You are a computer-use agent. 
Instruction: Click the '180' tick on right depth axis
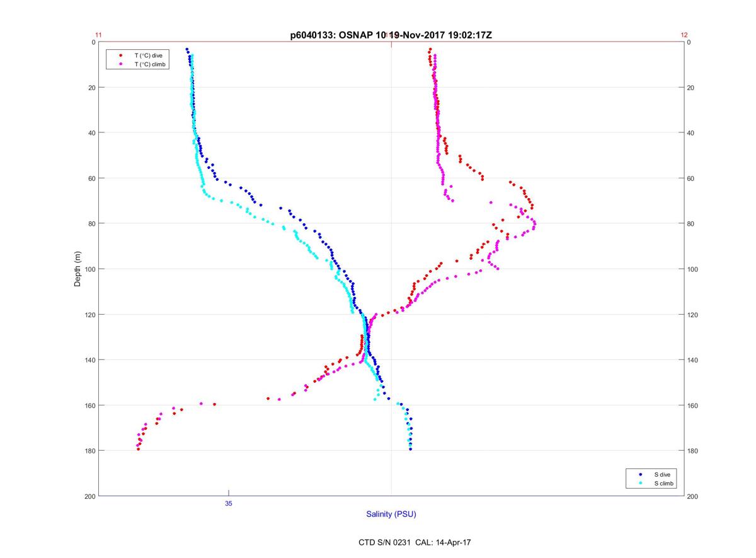pyautogui.click(x=694, y=451)
